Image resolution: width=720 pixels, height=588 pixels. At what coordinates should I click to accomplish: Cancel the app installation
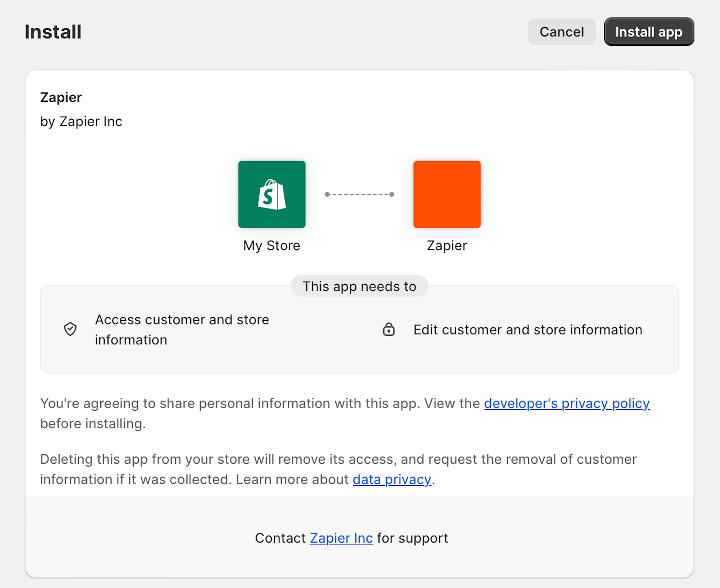[x=562, y=32]
